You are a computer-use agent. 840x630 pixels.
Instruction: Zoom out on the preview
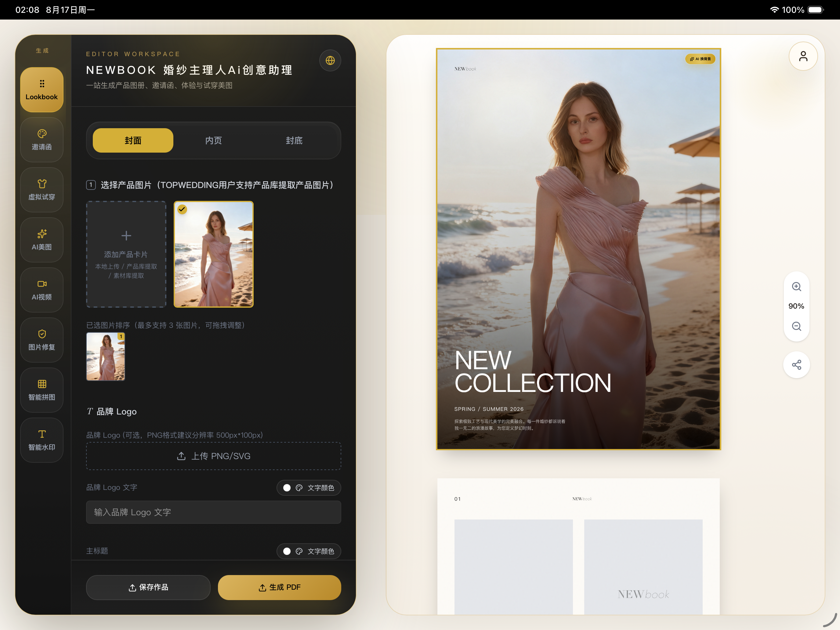point(796,326)
